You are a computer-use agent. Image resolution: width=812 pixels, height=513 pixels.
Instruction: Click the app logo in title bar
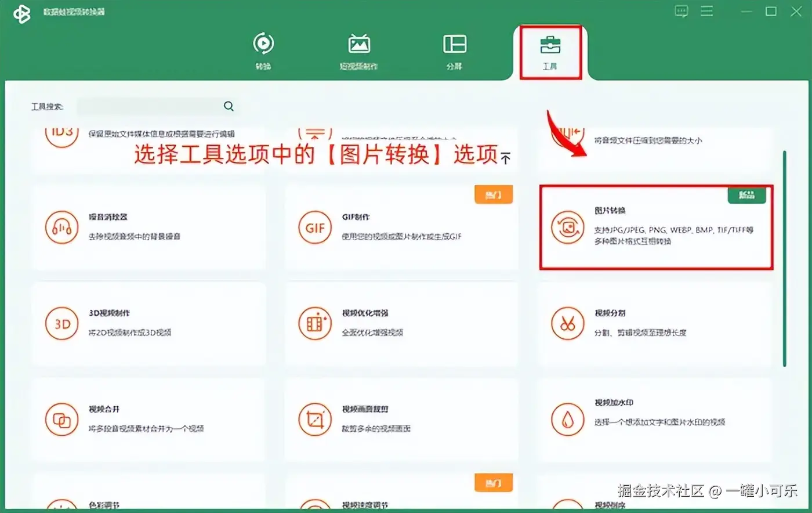pyautogui.click(x=21, y=13)
